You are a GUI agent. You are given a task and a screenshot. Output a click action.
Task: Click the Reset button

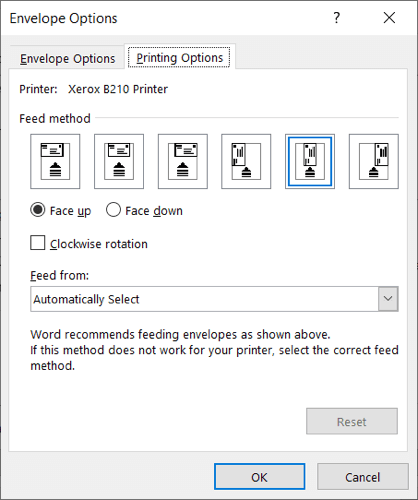click(352, 421)
